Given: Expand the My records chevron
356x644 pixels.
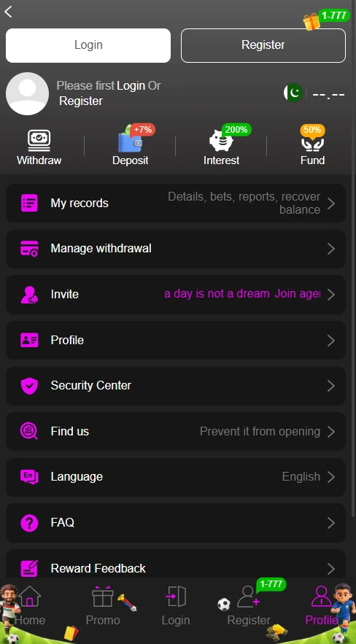Looking at the screenshot, I should [331, 203].
